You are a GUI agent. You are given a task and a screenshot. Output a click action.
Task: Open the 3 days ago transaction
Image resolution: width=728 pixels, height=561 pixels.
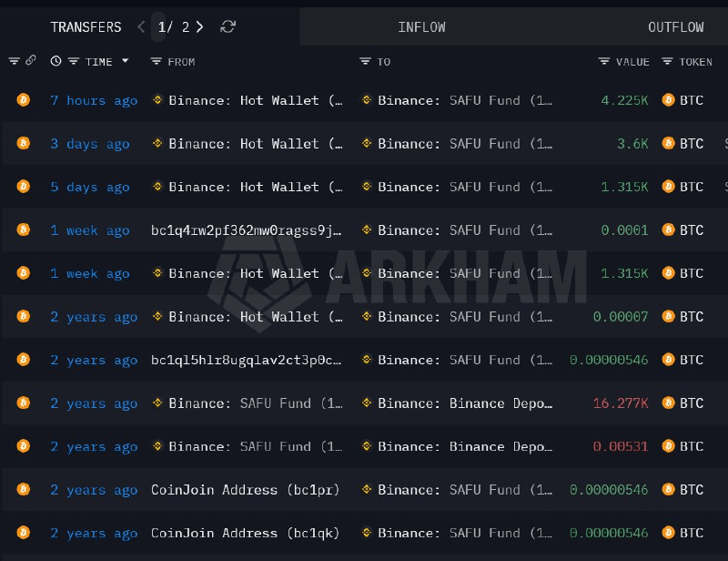click(89, 144)
